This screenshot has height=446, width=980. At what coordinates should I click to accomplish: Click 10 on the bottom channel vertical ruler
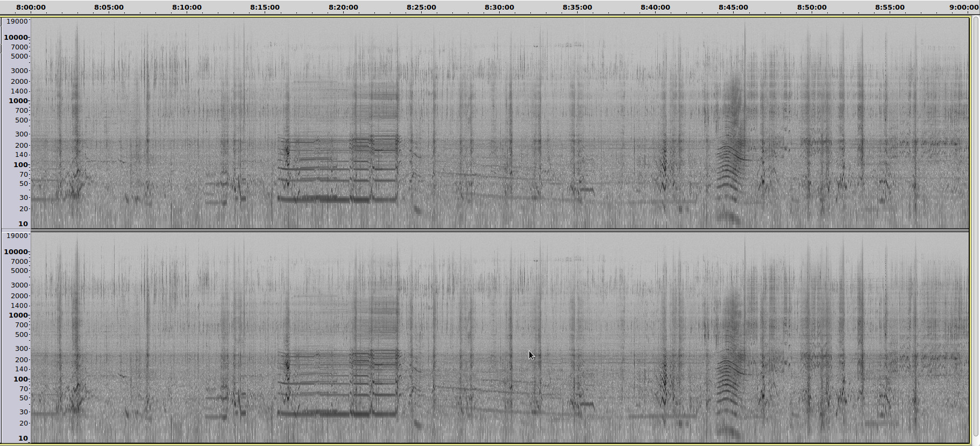pos(23,438)
